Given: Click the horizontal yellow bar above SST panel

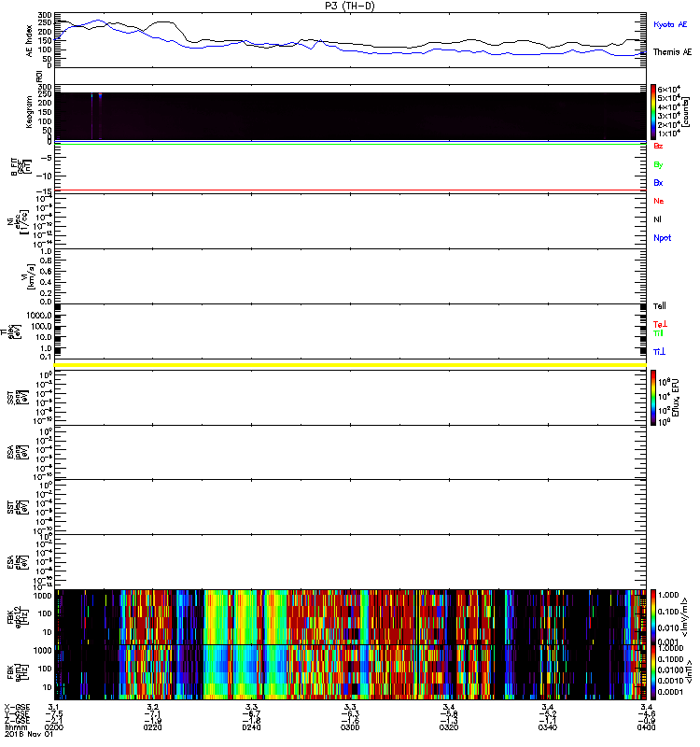Looking at the screenshot, I should [350, 364].
